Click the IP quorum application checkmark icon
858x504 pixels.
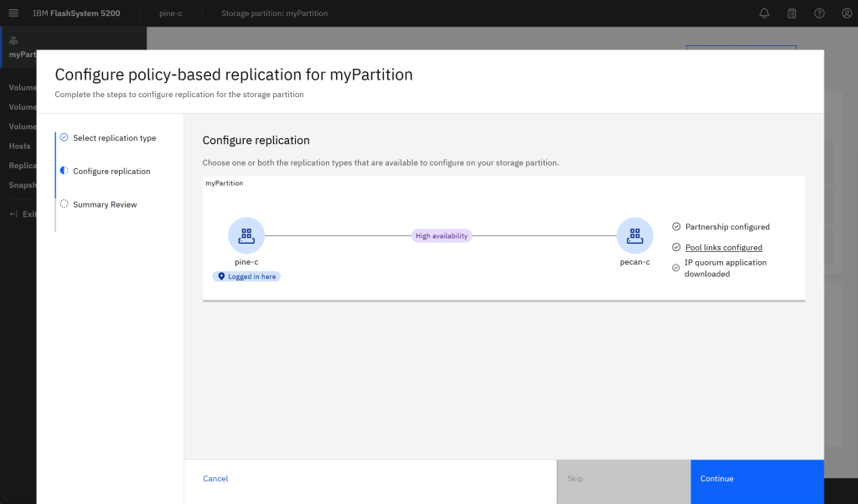coord(676,268)
